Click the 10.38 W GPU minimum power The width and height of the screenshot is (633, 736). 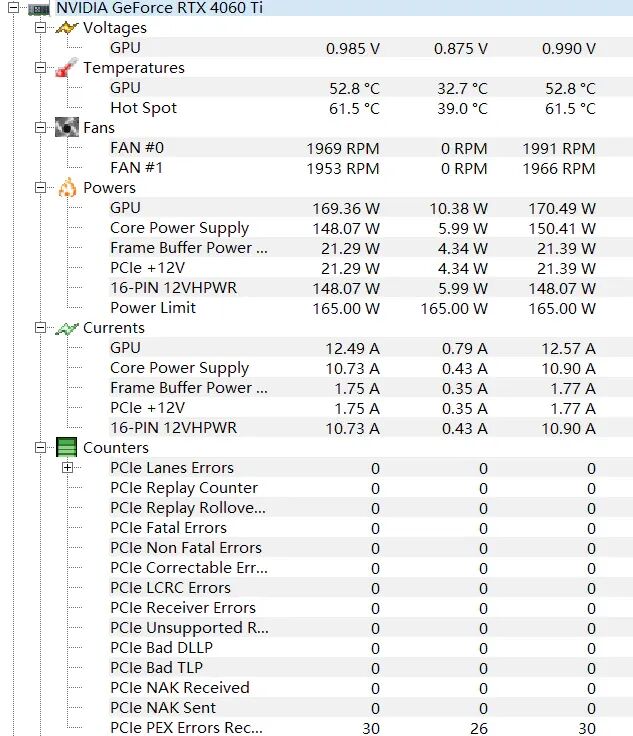[x=458, y=208]
